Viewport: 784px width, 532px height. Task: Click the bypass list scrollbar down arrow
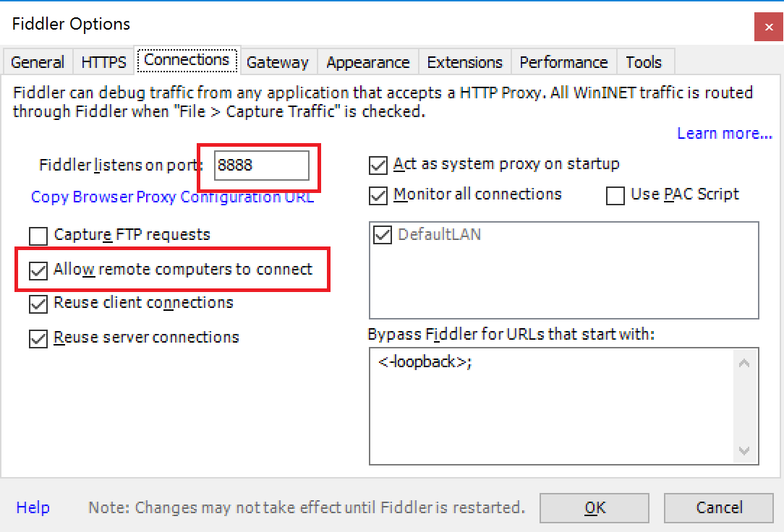point(744,450)
